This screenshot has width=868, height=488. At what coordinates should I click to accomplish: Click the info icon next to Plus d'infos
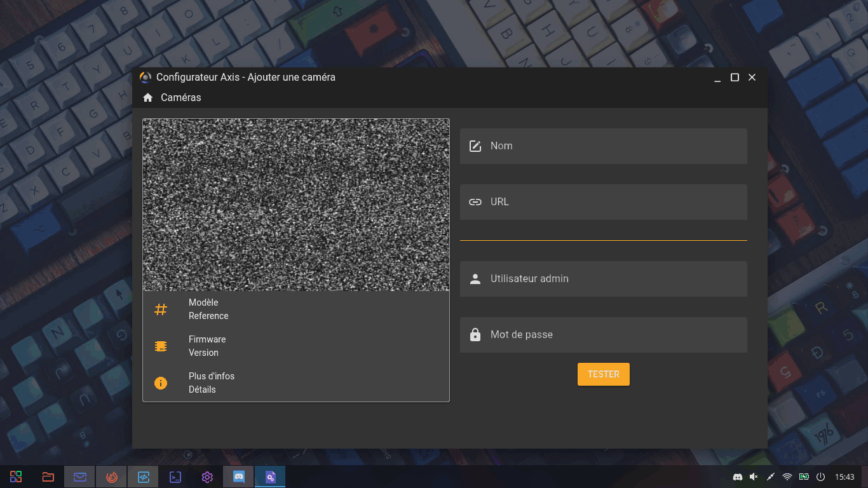pyautogui.click(x=161, y=383)
